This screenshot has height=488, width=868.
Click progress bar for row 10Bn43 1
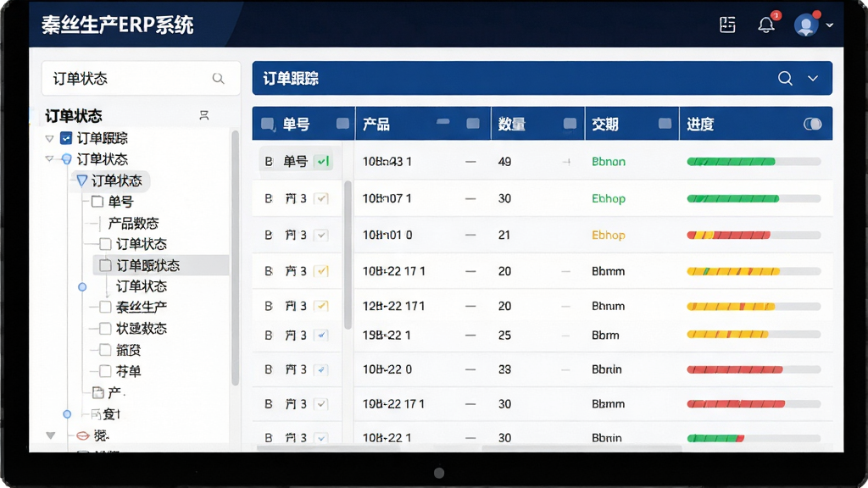pyautogui.click(x=754, y=162)
